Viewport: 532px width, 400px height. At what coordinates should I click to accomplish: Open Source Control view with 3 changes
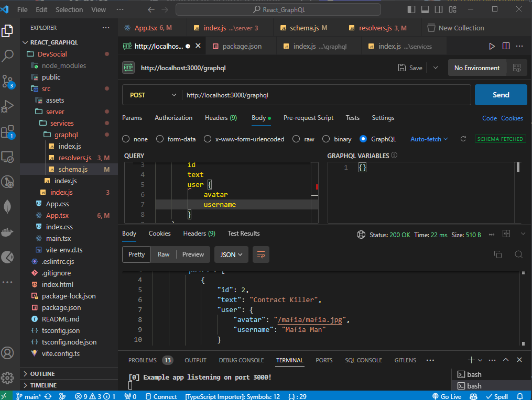coord(7,81)
